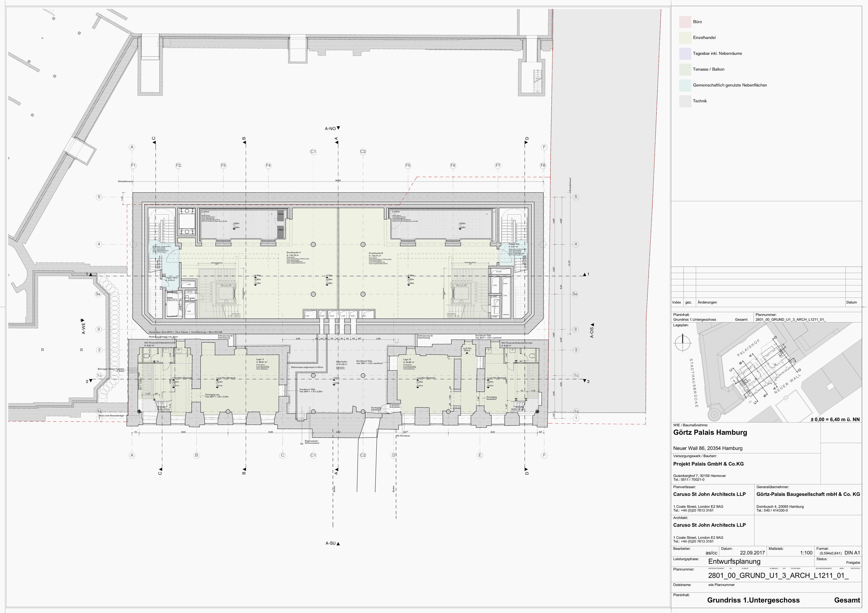Enable the Terrasse / Balkon legend layer
Viewport: 868px width, 613px height.
click(685, 70)
